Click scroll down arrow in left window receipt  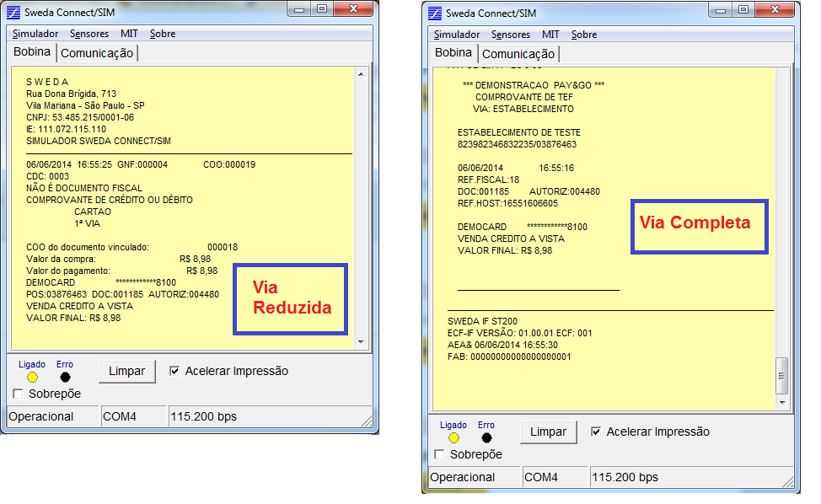pos(361,341)
